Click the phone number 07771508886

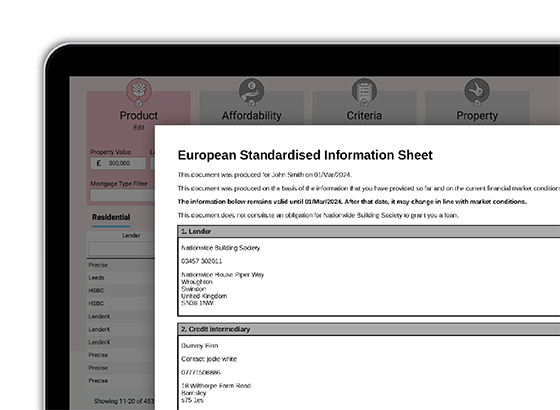click(201, 372)
